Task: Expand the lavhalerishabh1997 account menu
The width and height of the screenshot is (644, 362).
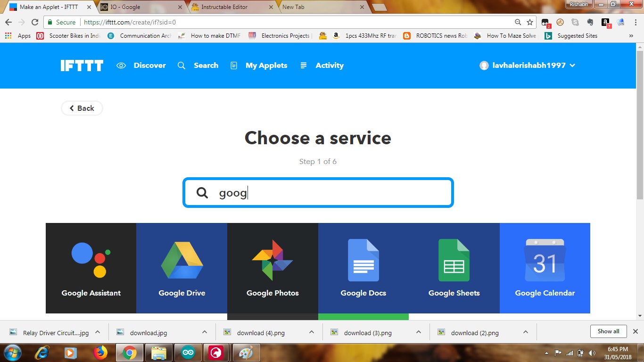Action: pos(527,66)
